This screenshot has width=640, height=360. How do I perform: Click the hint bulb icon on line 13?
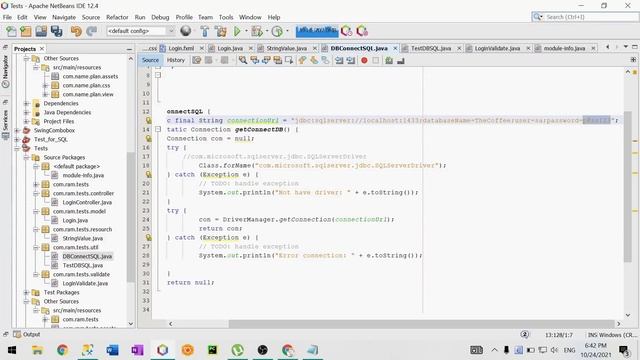tap(149, 120)
